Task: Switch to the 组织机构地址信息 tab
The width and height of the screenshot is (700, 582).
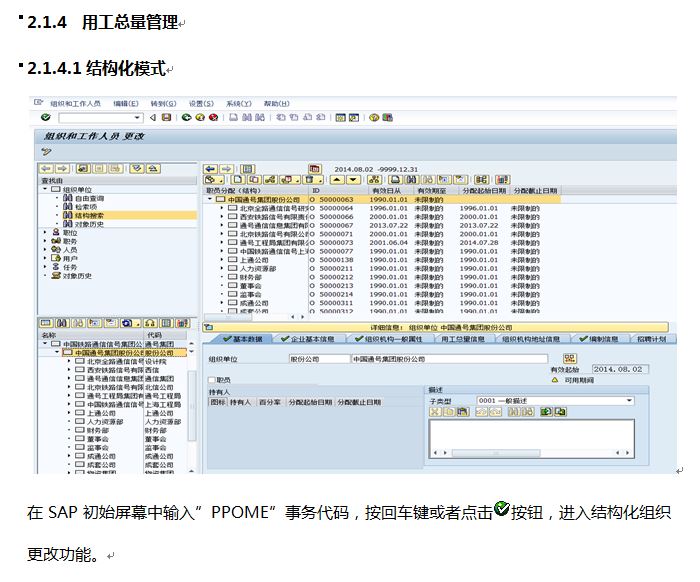Action: coord(531,339)
